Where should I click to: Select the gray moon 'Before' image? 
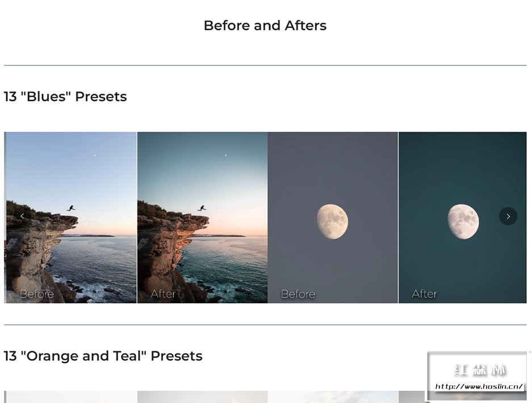tap(333, 170)
